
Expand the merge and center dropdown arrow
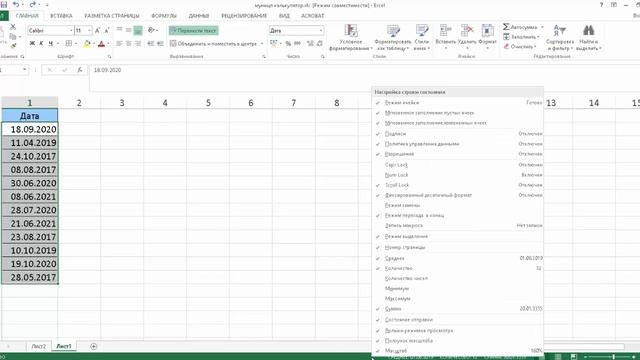(262, 43)
